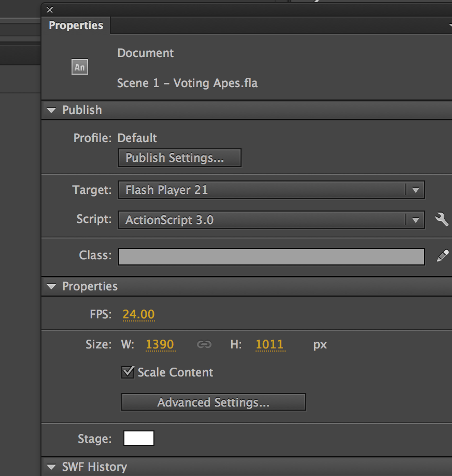Open script settings via the wrench icon
This screenshot has width=452, height=476.
441,219
